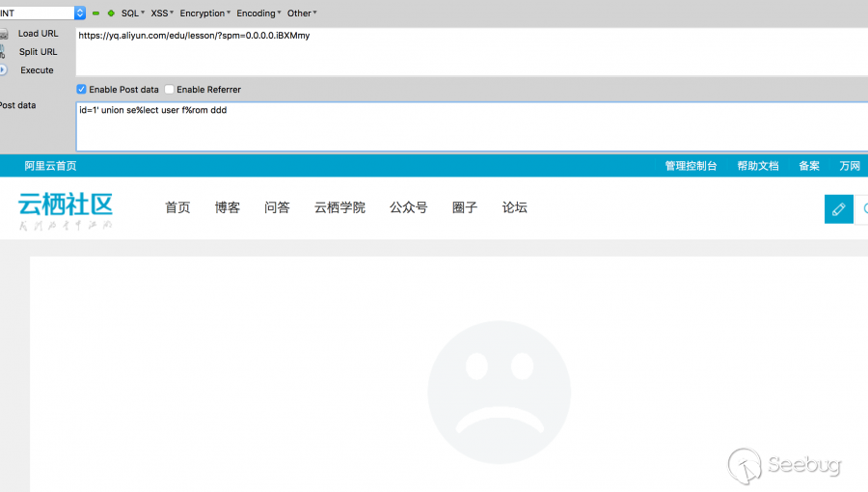Open the SQL dropdown menu
868x492 pixels.
(133, 14)
